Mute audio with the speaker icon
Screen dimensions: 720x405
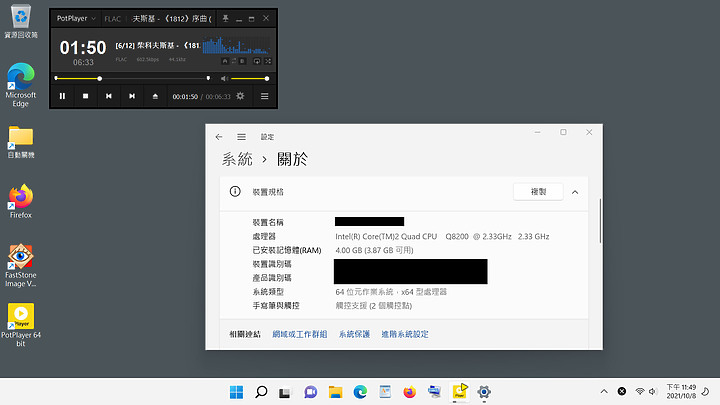click(x=224, y=78)
